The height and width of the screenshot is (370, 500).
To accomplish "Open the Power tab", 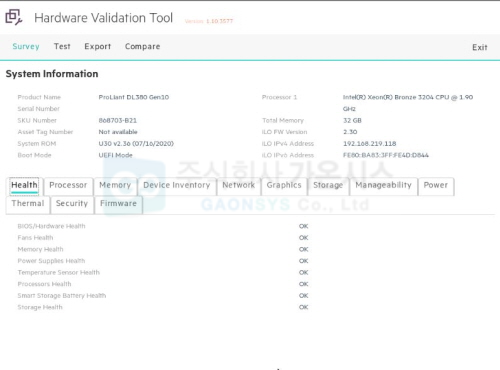I will (x=436, y=186).
